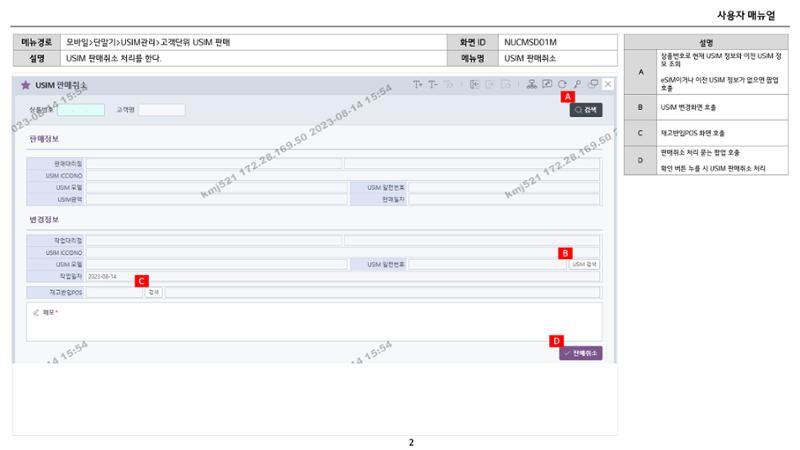
Task: Click the decrease font size T- icon
Action: tap(433, 84)
